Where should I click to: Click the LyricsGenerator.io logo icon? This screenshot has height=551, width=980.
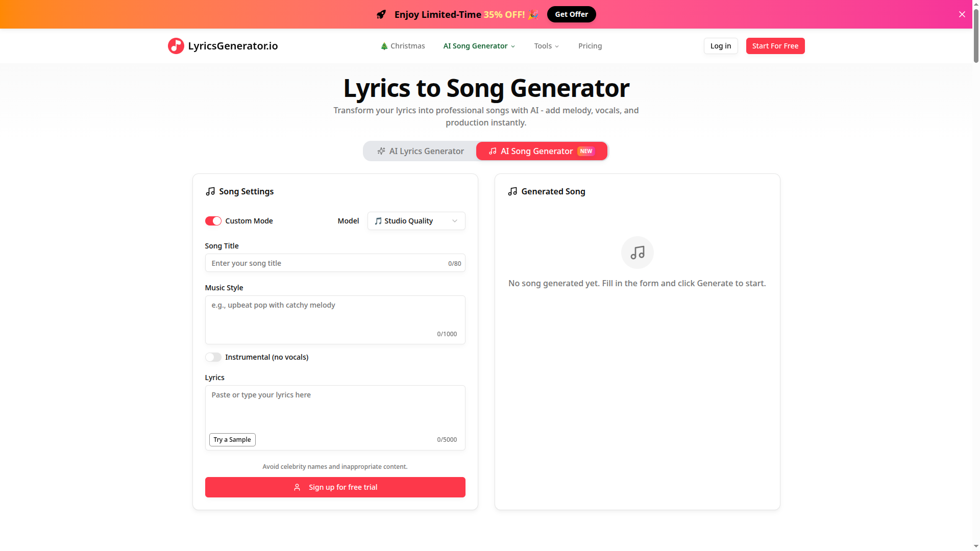point(176,46)
